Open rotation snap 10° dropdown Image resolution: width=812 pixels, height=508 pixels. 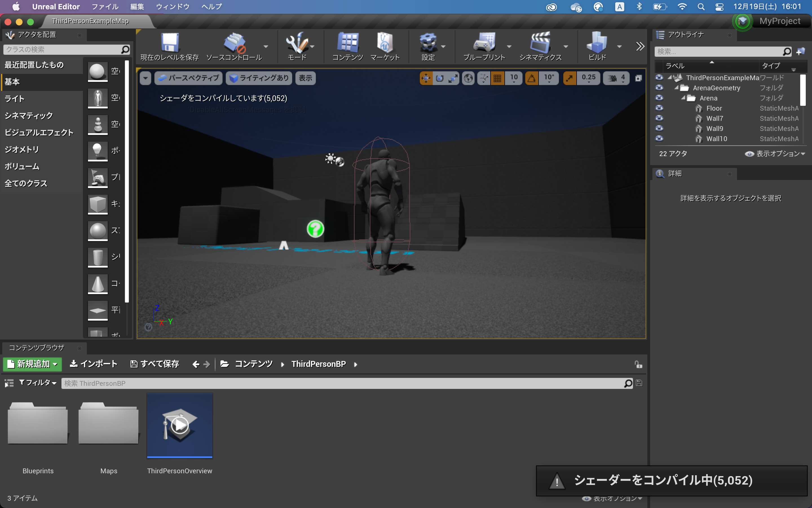click(x=549, y=78)
